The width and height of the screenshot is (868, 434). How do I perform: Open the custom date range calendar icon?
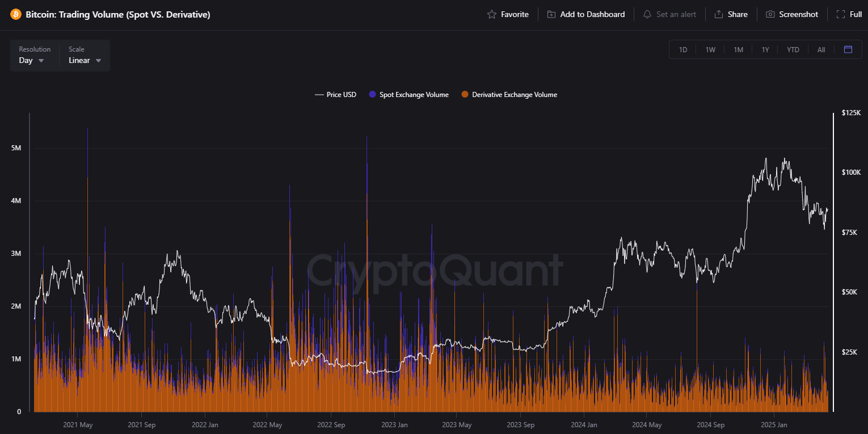click(848, 49)
